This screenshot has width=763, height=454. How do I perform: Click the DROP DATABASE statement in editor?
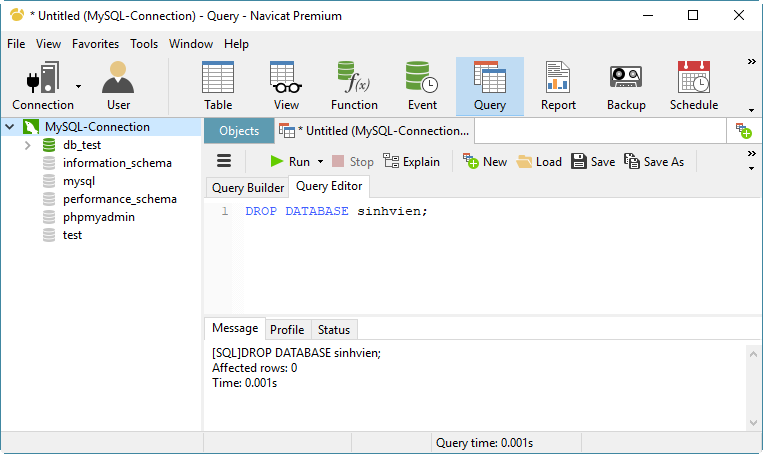pyautogui.click(x=336, y=211)
